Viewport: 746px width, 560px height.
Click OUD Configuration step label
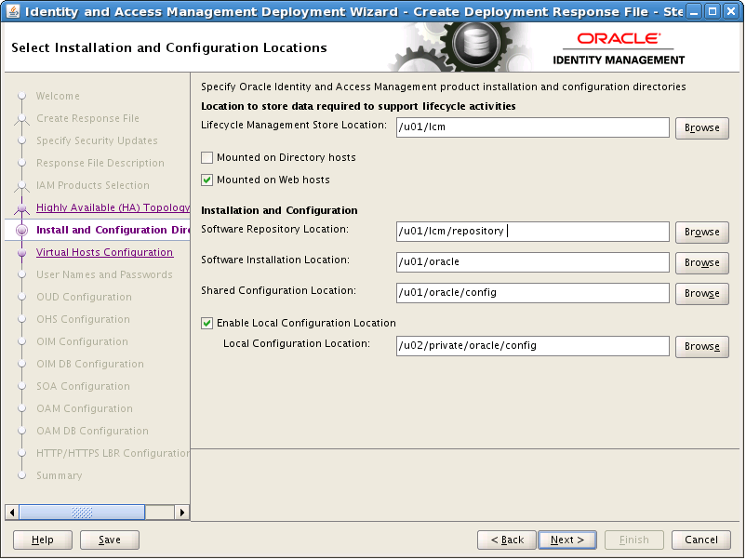pyautogui.click(x=85, y=297)
